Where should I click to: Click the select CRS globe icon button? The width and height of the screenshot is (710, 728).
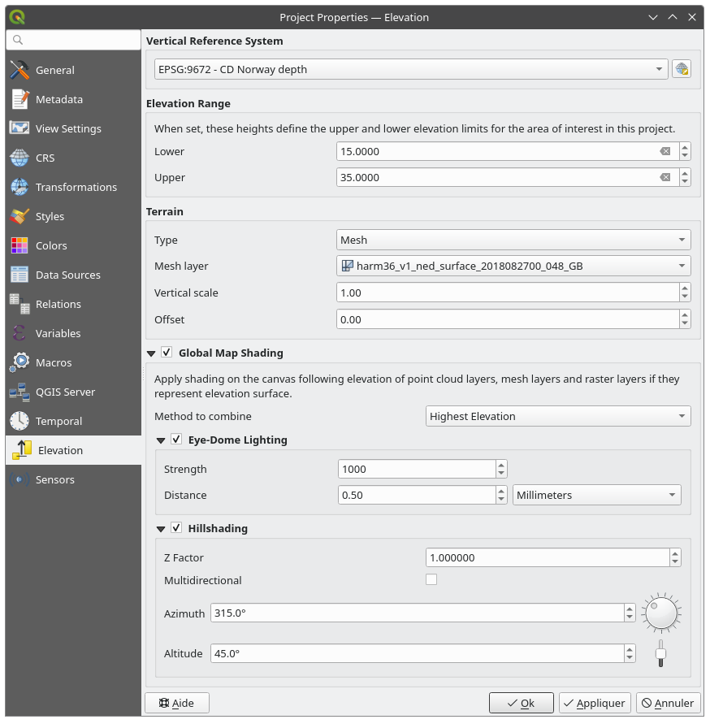point(681,69)
